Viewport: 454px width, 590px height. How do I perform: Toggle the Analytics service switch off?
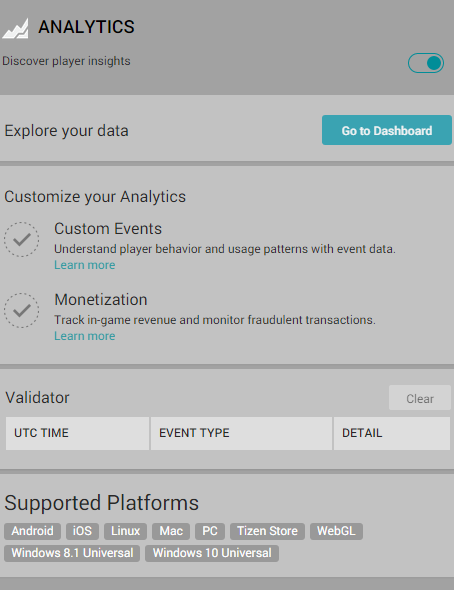pyautogui.click(x=426, y=63)
